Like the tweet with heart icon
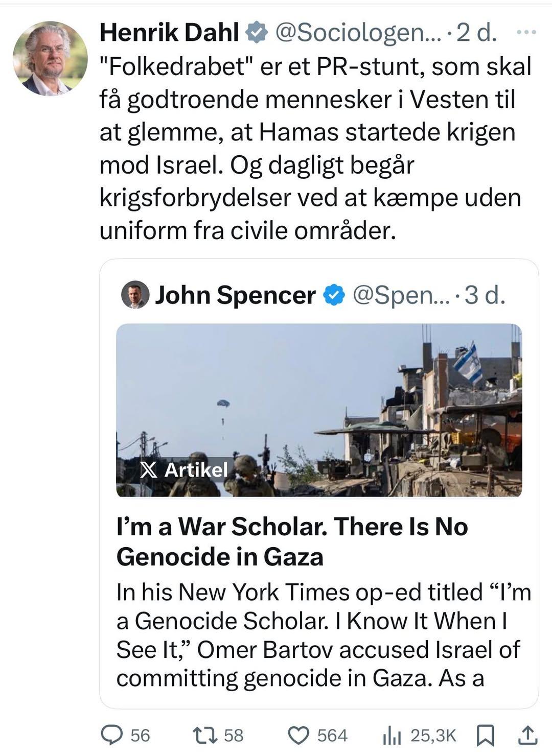Image resolution: width=552 pixels, height=756 pixels. (299, 735)
